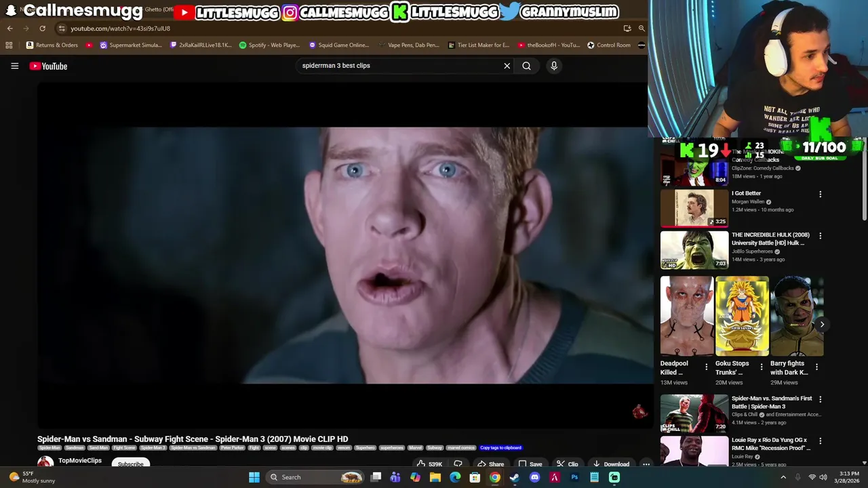
Task: Clear the YouTube search box text
Action: pos(507,66)
